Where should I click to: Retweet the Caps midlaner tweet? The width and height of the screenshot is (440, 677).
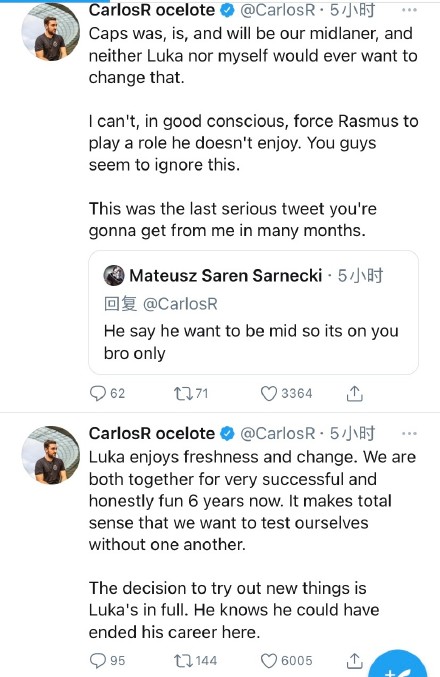pyautogui.click(x=190, y=393)
